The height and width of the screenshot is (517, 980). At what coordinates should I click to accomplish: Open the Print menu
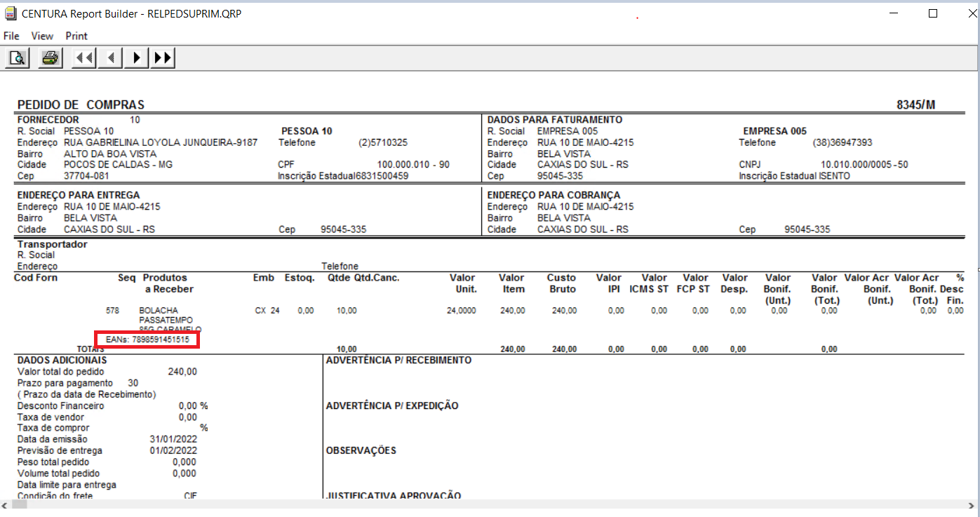[x=76, y=36]
